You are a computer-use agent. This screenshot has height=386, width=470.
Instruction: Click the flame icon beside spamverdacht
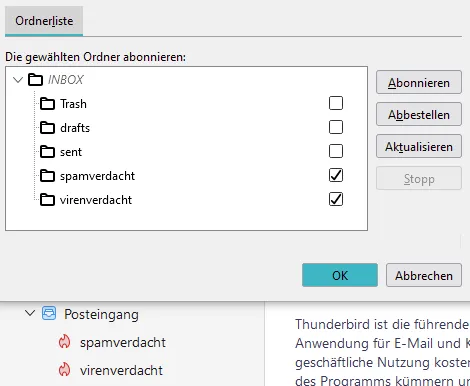tap(64, 342)
